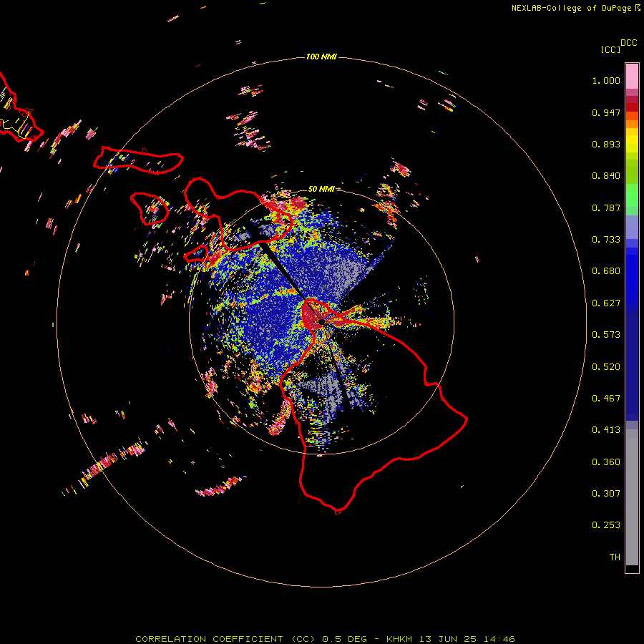Click the 0.840 color scale value
Image resolution: width=644 pixels, height=644 pixels.
606,176
